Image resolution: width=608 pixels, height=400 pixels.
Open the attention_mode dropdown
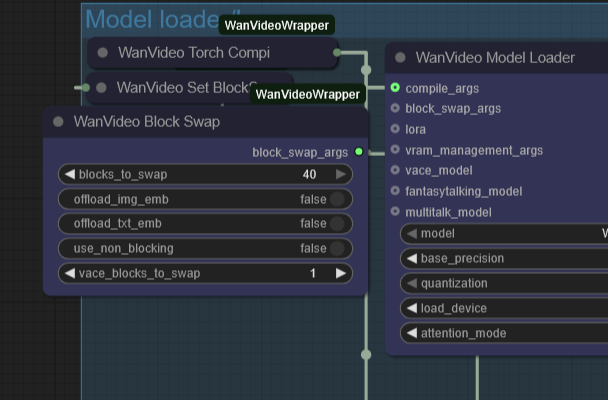pos(504,333)
